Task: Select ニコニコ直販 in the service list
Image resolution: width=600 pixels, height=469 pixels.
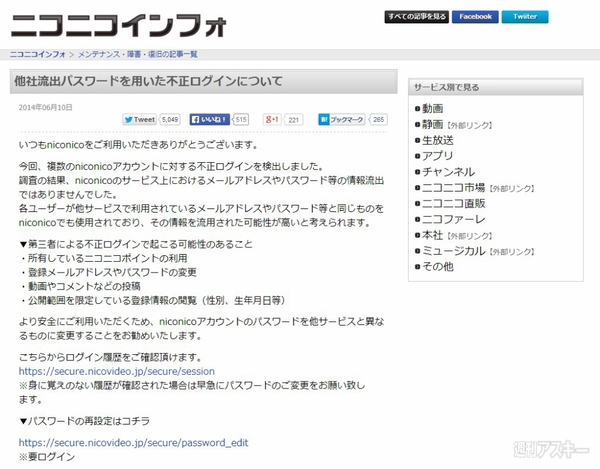Action: pos(453,204)
